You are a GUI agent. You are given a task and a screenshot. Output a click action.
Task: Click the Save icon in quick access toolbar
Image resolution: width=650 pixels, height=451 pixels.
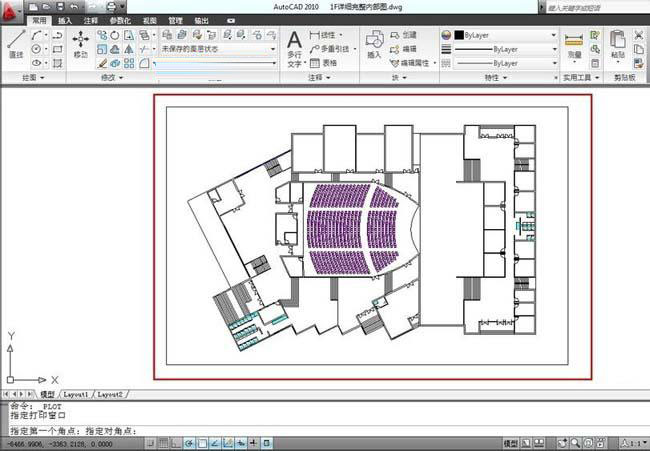[x=61, y=7]
